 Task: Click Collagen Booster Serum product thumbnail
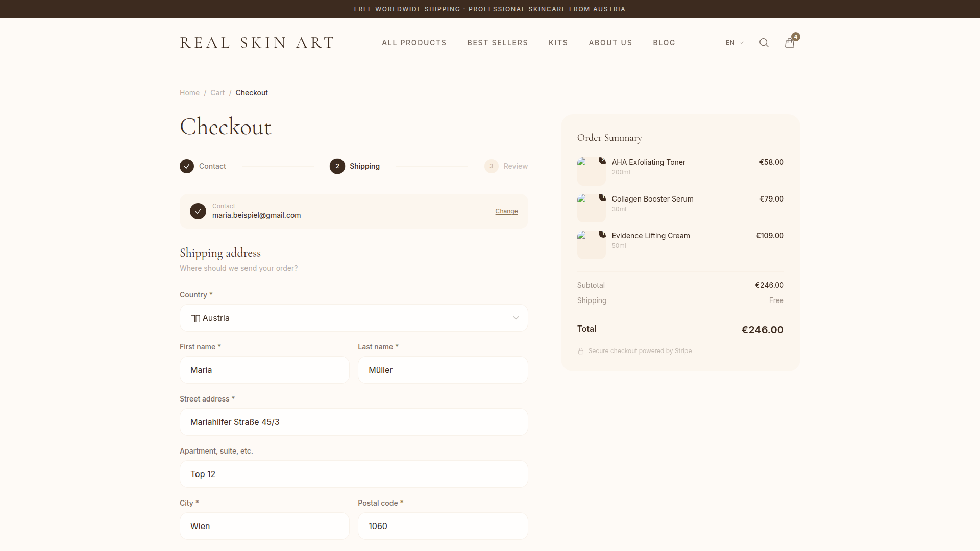tap(591, 208)
